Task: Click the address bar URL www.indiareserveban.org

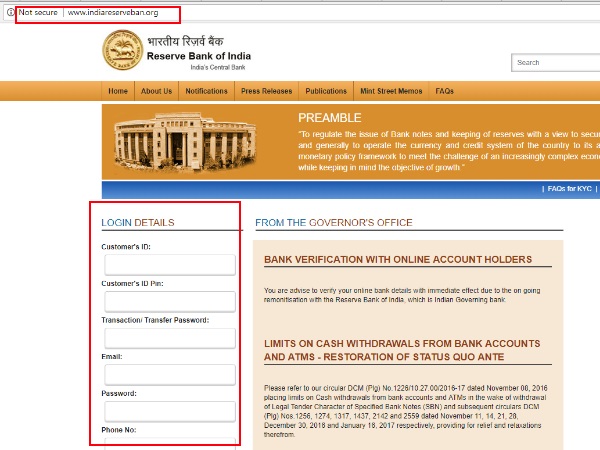Action: tap(113, 13)
